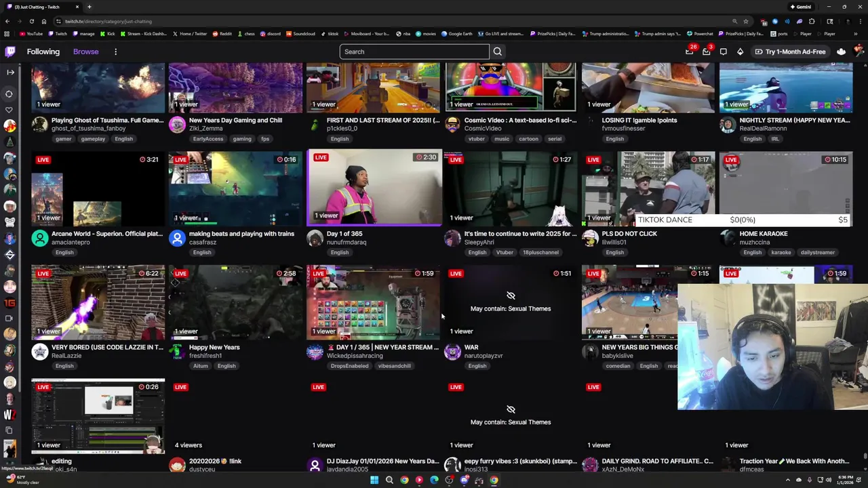
Task: Click the Aitum tag
Action: tap(200, 367)
